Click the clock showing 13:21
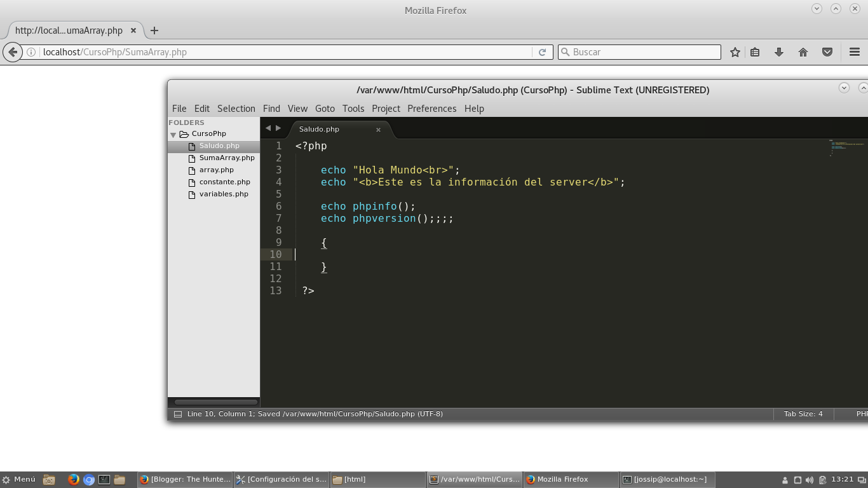The image size is (868, 488). [x=842, y=480]
